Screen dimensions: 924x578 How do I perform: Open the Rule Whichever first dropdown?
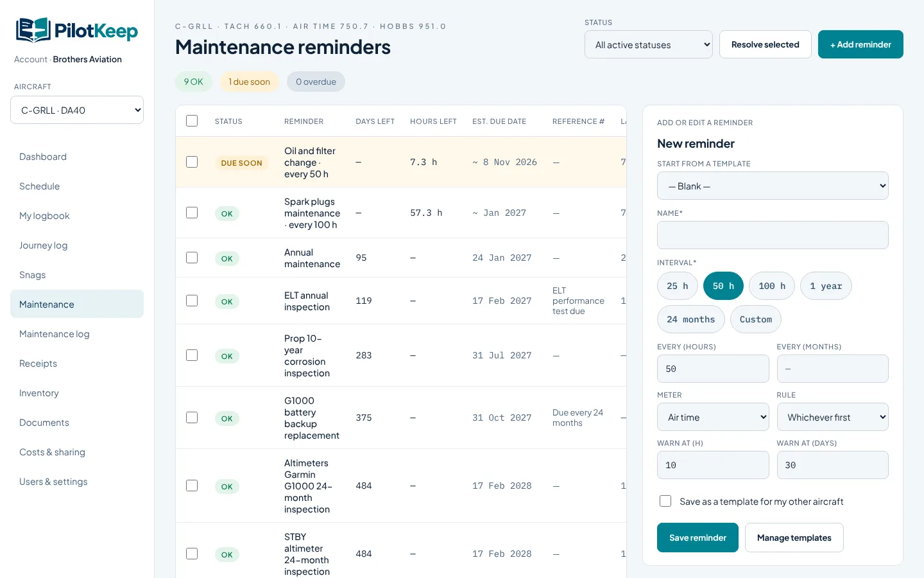[x=833, y=417]
